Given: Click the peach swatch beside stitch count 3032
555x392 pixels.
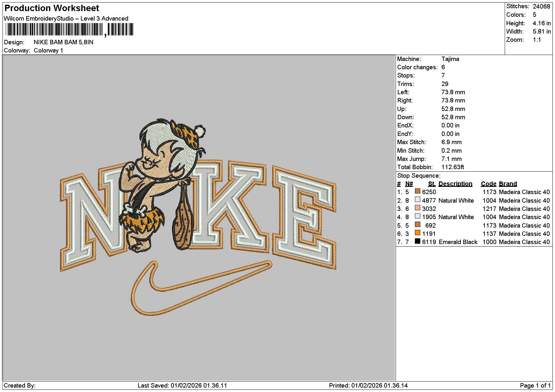Looking at the screenshot, I should point(417,208).
